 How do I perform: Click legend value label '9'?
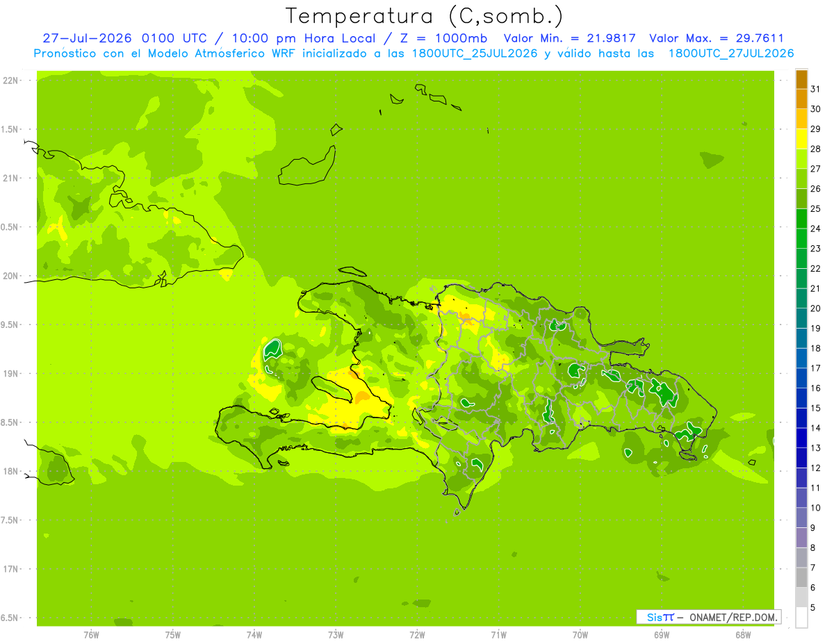(x=812, y=528)
